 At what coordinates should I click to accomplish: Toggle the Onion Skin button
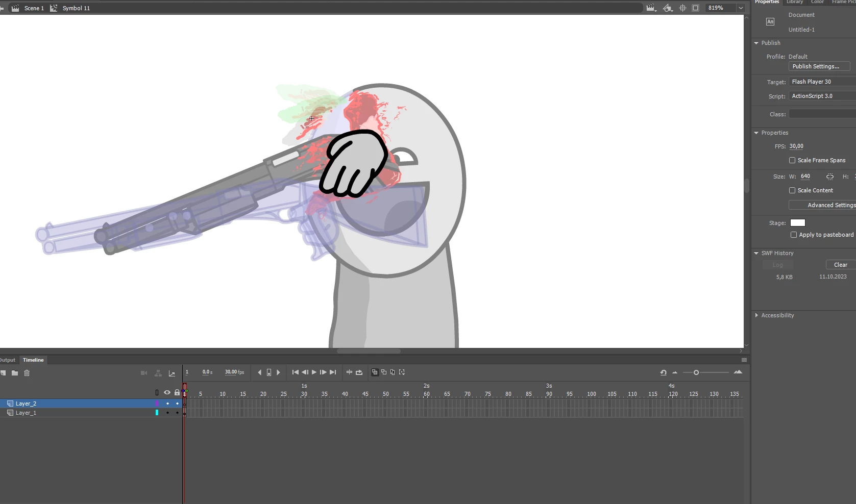pyautogui.click(x=375, y=372)
